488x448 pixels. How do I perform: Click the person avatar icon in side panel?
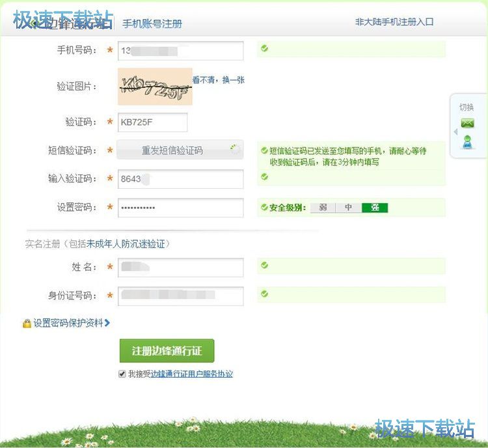(x=467, y=141)
